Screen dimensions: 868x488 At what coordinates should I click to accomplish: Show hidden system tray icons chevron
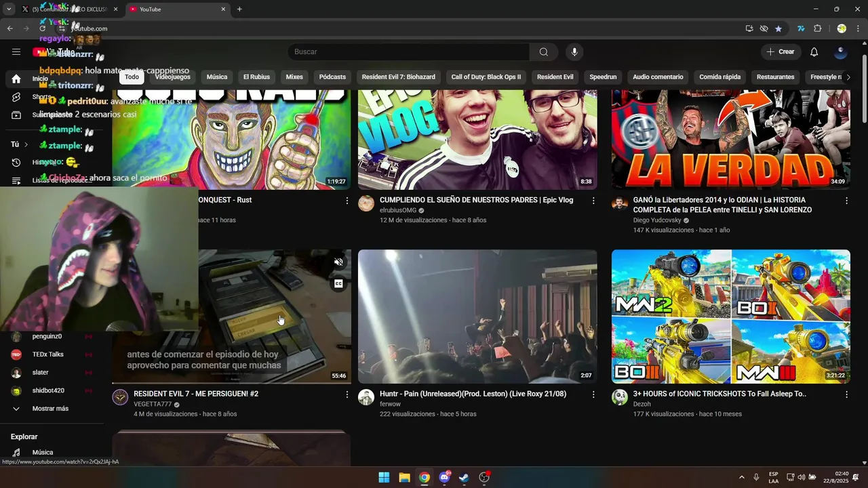[741, 477]
